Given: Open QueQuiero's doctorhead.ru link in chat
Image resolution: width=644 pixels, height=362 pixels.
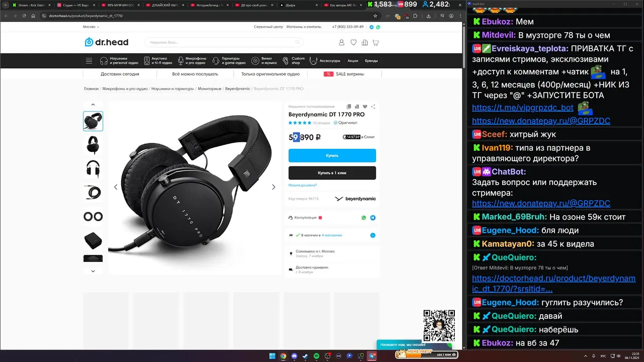Looking at the screenshot, I should [553, 284].
